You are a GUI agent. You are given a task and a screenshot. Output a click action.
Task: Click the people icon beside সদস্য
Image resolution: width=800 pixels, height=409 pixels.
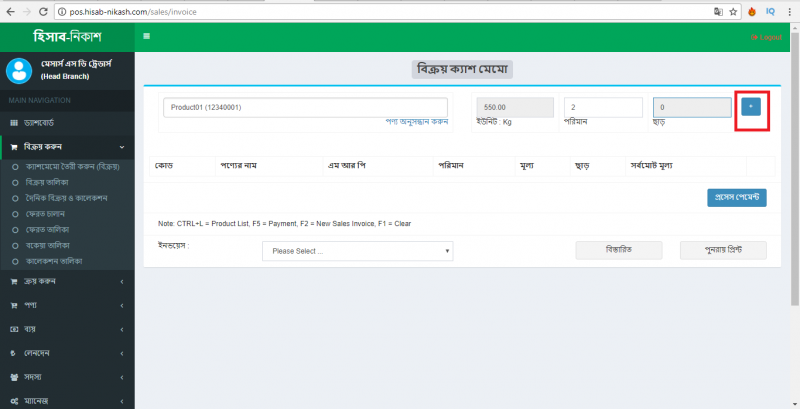point(14,377)
